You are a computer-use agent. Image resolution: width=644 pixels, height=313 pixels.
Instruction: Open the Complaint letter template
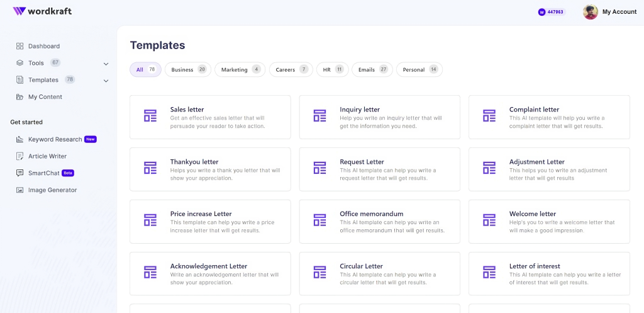549,117
